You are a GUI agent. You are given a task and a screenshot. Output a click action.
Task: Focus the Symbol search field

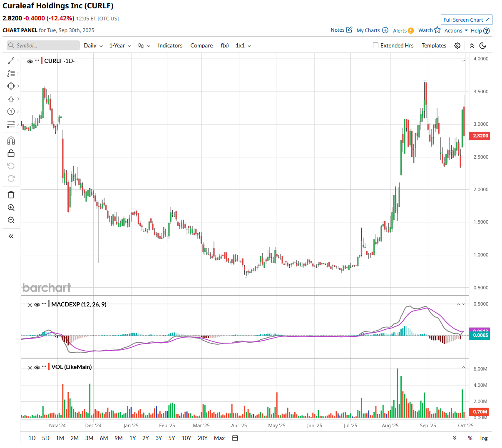[x=43, y=45]
